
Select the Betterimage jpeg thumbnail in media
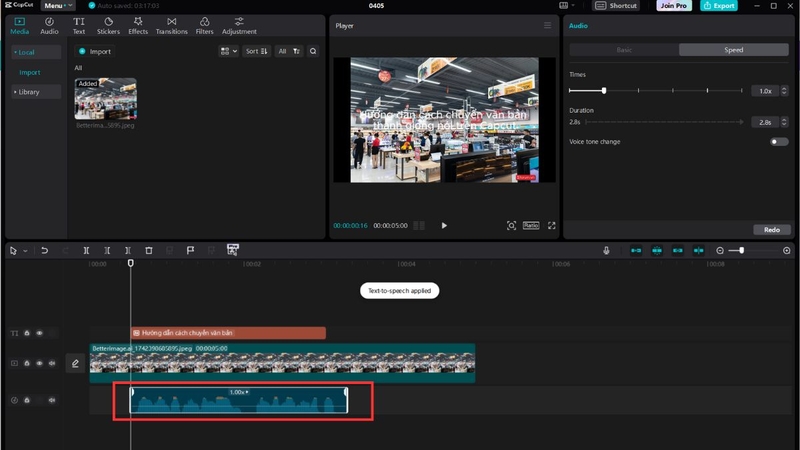pos(106,98)
